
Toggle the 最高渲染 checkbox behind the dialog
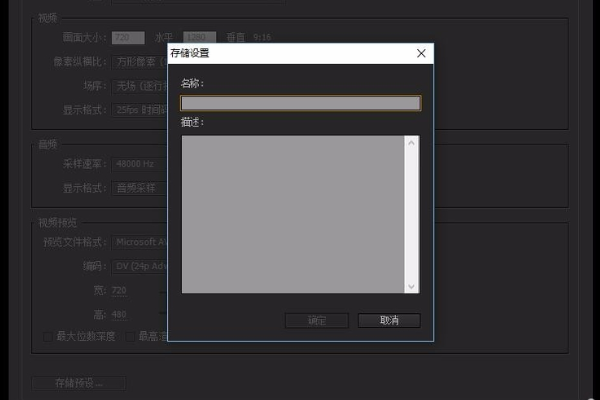(x=130, y=337)
